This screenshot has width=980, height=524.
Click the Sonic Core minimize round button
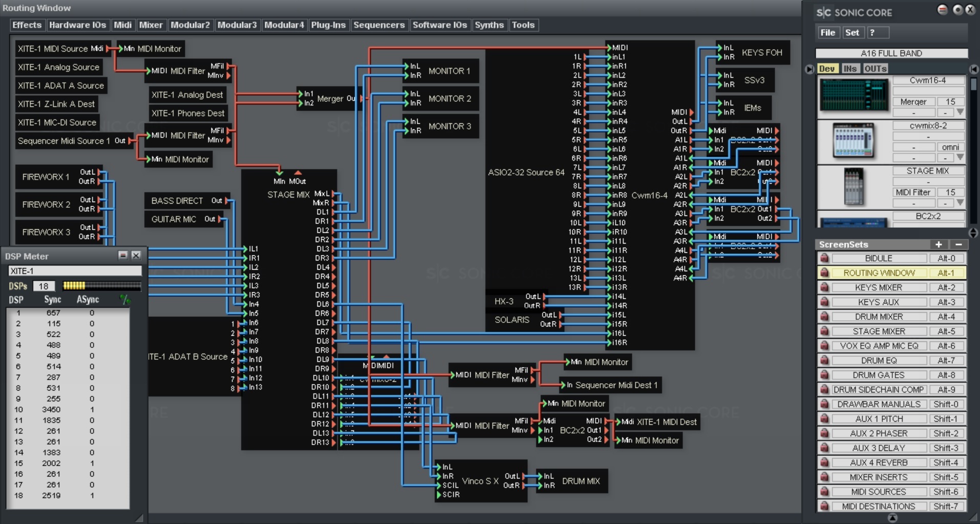(943, 10)
